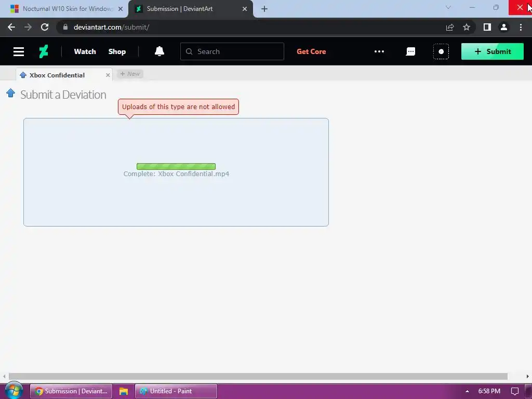Click the browser forward arrow
The width and height of the screenshot is (532, 399).
pyautogui.click(x=28, y=27)
